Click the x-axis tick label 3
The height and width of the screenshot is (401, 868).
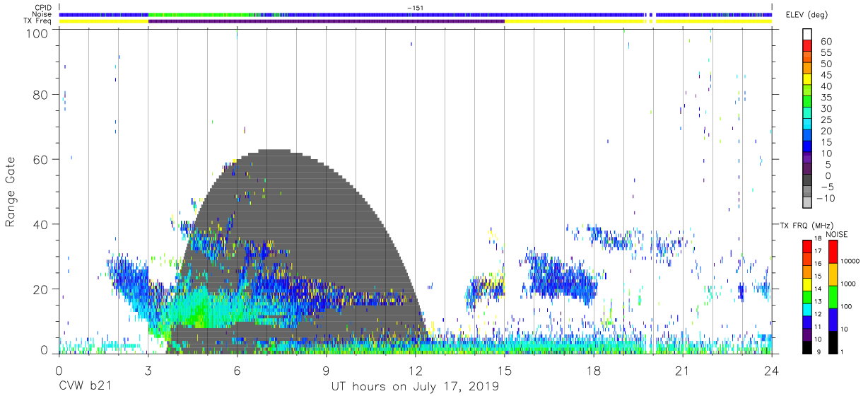pos(148,371)
